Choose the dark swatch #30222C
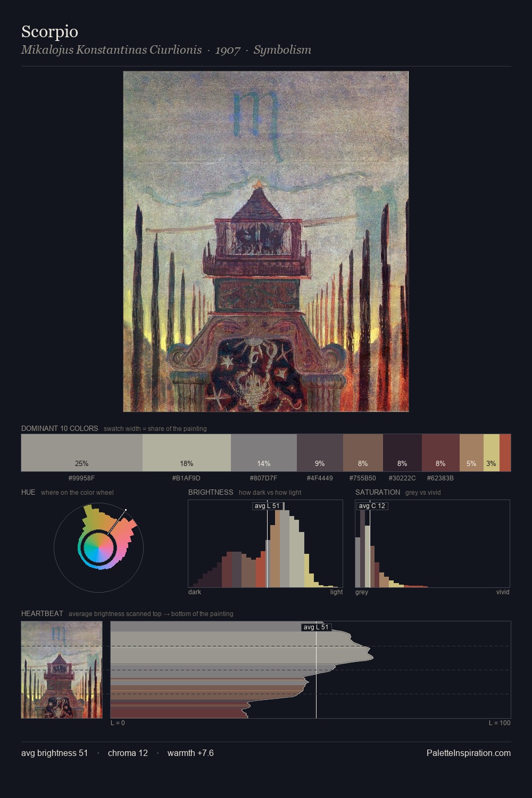Screen dimensions: 532x798 [x=402, y=453]
